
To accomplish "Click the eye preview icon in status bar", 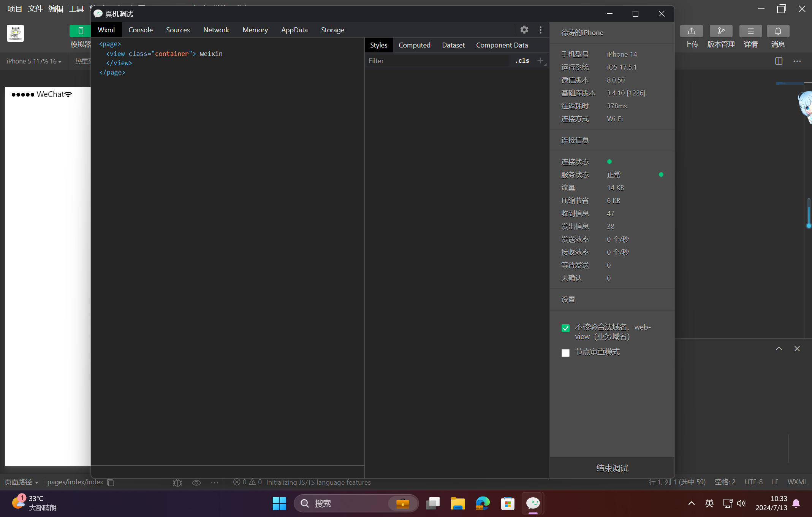I will pyautogui.click(x=196, y=482).
